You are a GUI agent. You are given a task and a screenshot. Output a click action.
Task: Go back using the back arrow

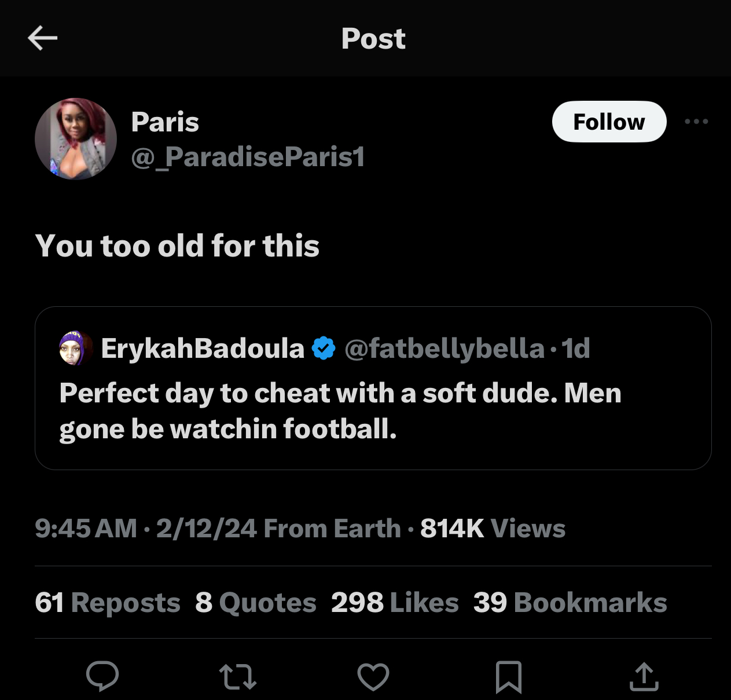[x=42, y=38]
